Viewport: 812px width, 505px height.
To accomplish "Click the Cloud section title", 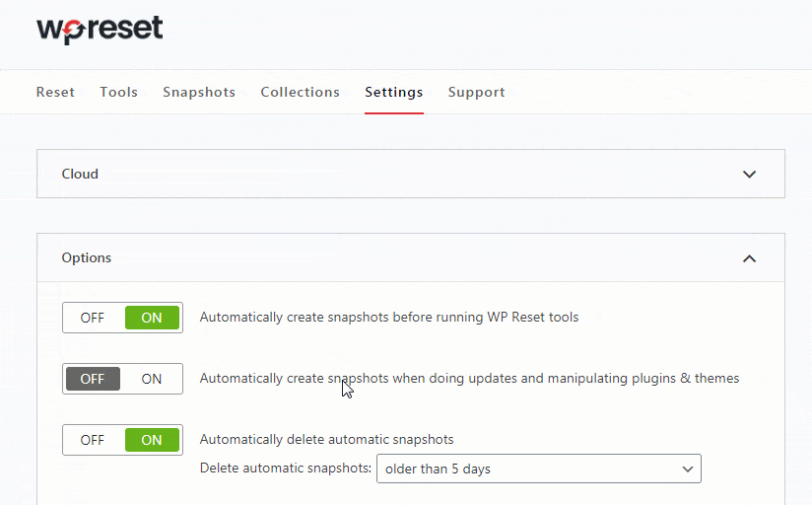I will [80, 175].
